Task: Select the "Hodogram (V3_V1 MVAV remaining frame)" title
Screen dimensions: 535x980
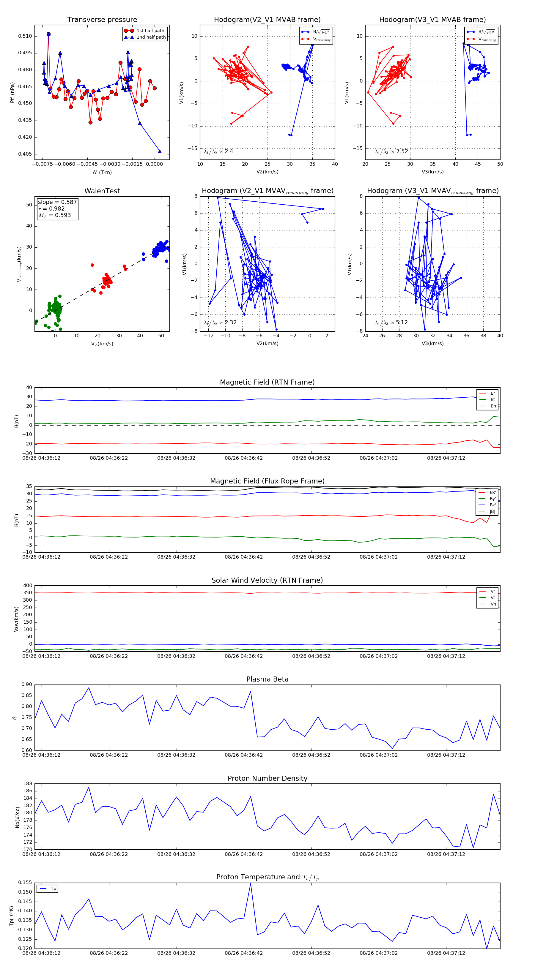Action: pos(432,191)
